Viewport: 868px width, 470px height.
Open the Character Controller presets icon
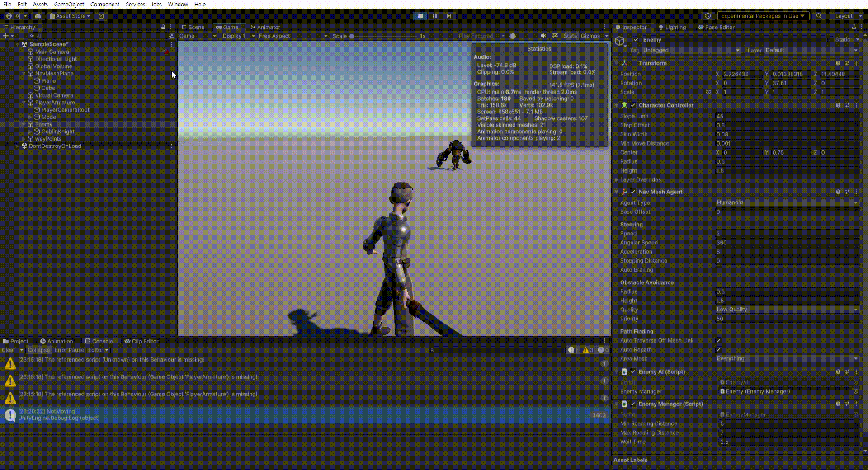[x=847, y=105]
